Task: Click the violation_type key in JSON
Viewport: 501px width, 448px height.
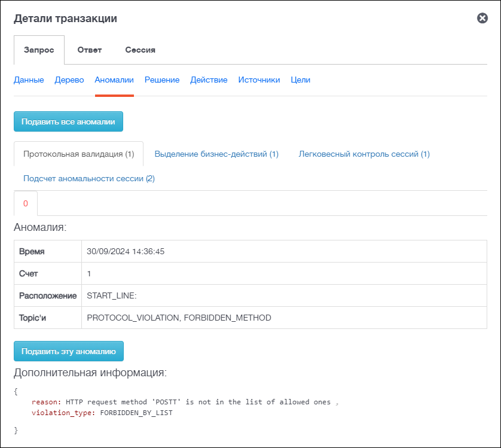Action: [63, 413]
